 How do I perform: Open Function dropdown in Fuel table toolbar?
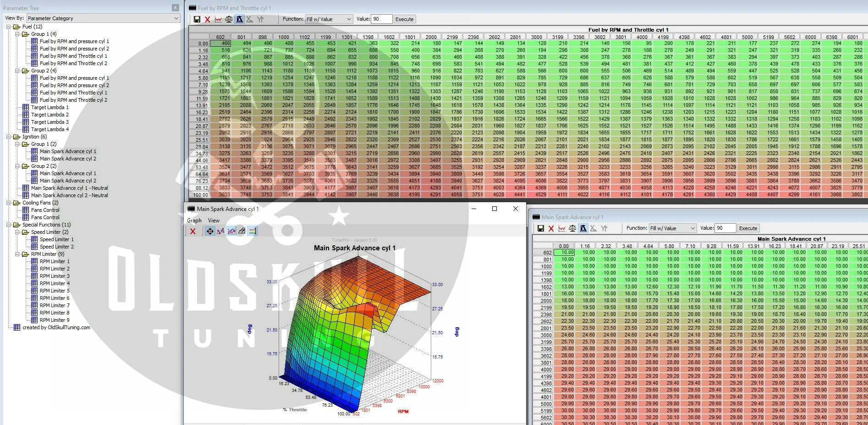(x=329, y=19)
